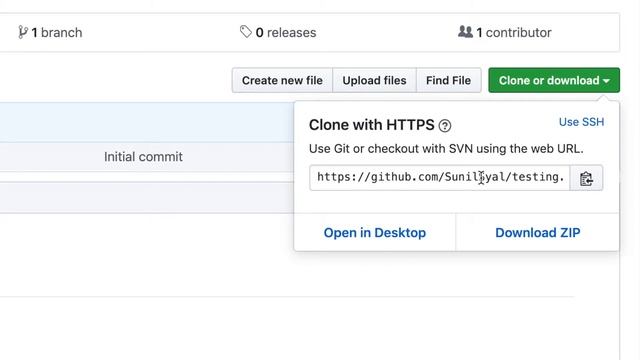Switch to Use SSH
640x360 pixels.
pyautogui.click(x=581, y=122)
